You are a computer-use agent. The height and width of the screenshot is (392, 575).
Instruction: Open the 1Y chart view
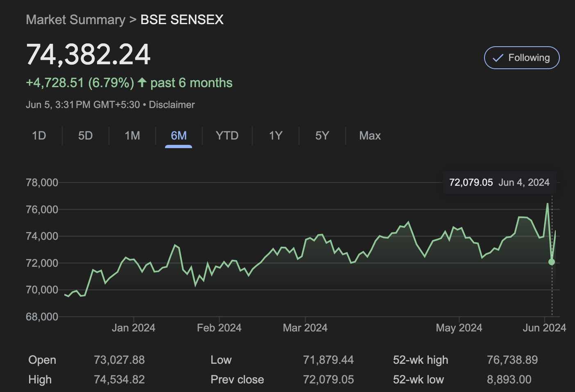pyautogui.click(x=276, y=136)
